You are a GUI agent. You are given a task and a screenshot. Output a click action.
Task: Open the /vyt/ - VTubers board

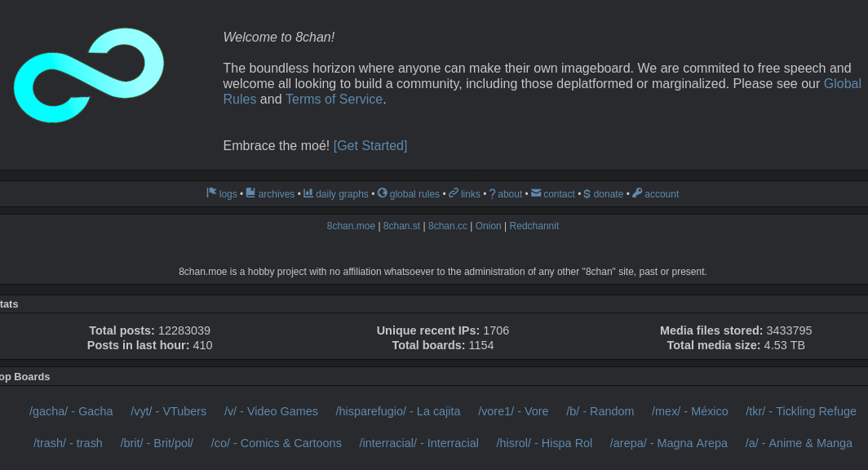168,411
